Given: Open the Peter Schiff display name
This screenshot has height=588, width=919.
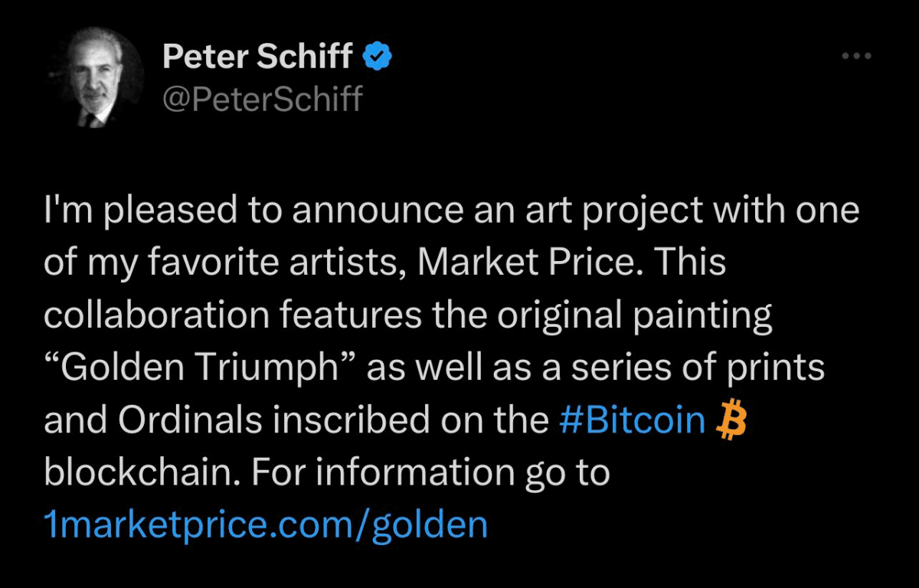Looking at the screenshot, I should tap(258, 57).
